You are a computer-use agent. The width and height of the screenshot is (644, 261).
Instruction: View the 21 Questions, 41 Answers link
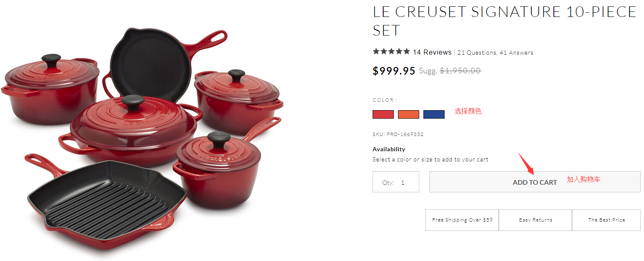(495, 53)
